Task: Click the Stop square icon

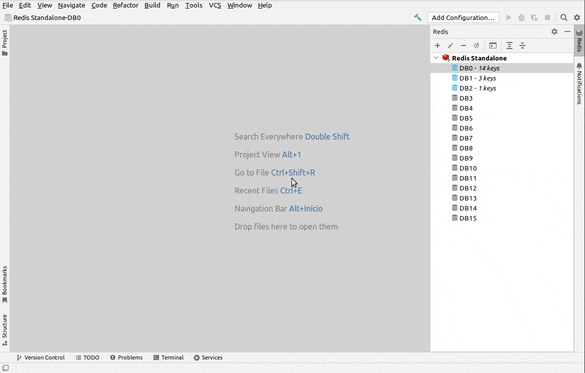Action: [x=547, y=18]
